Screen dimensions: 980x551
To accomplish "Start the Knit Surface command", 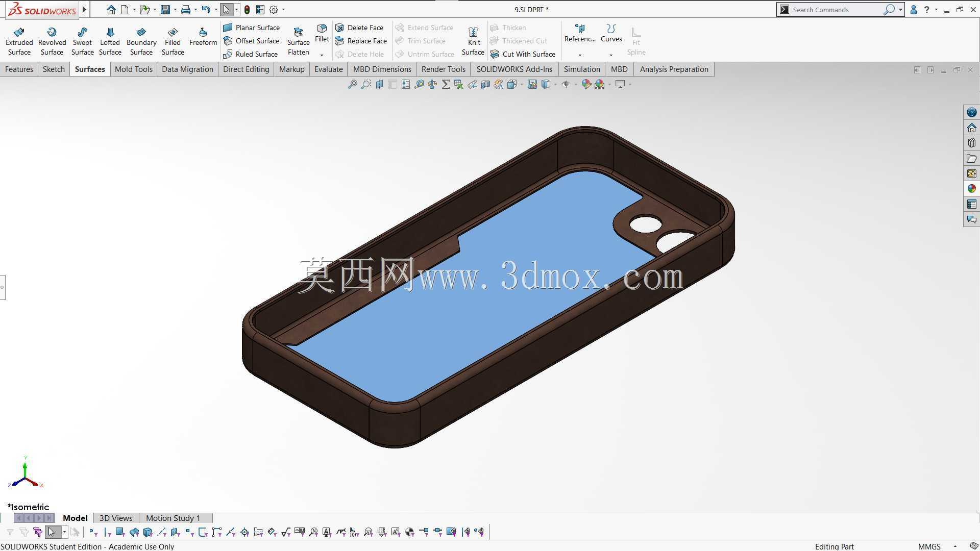I will click(473, 41).
